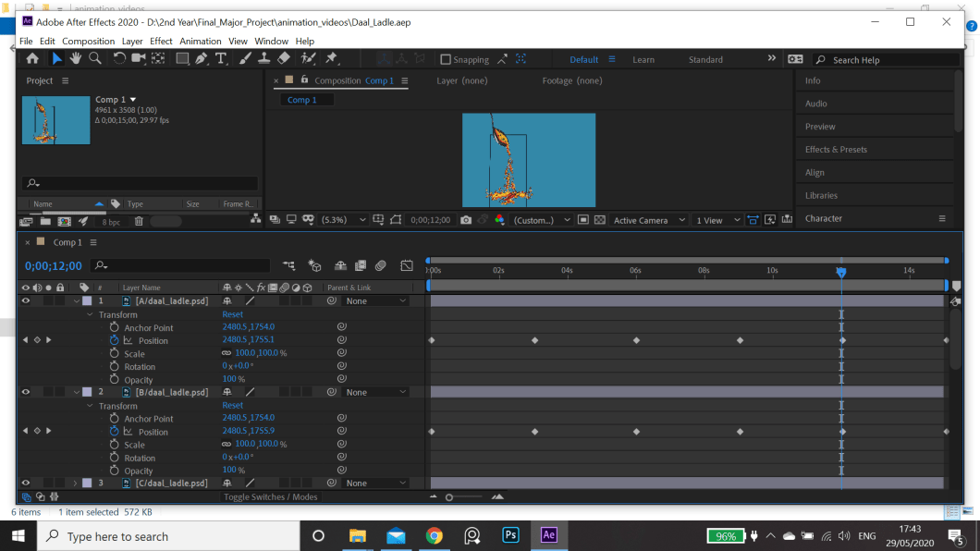Select the Selection arrow tool
The width and height of the screenshot is (980, 551).
(56, 59)
